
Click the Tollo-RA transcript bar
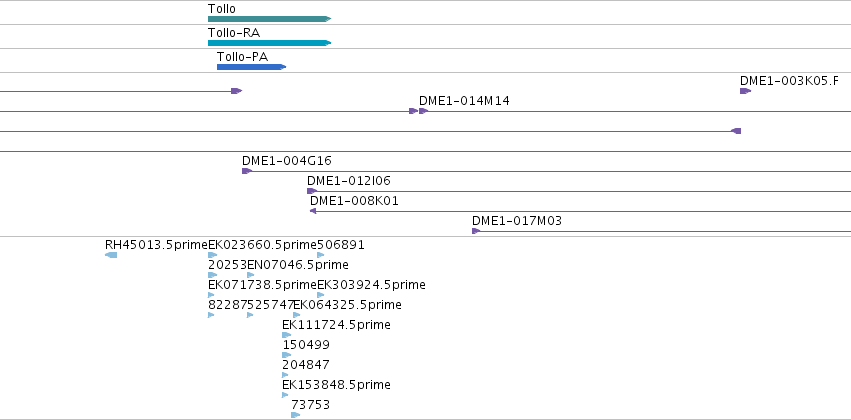click(x=269, y=43)
